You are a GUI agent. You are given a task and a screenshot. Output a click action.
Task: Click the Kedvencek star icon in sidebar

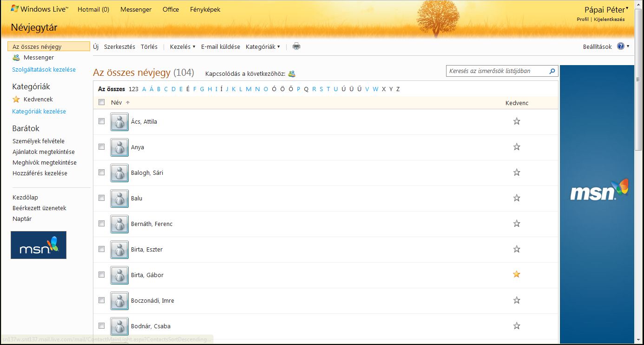tap(16, 100)
